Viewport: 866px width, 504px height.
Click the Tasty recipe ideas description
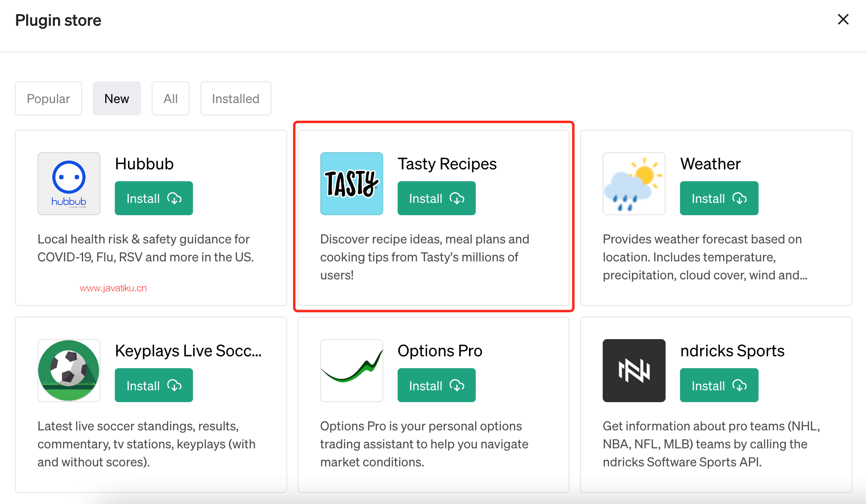tap(425, 257)
